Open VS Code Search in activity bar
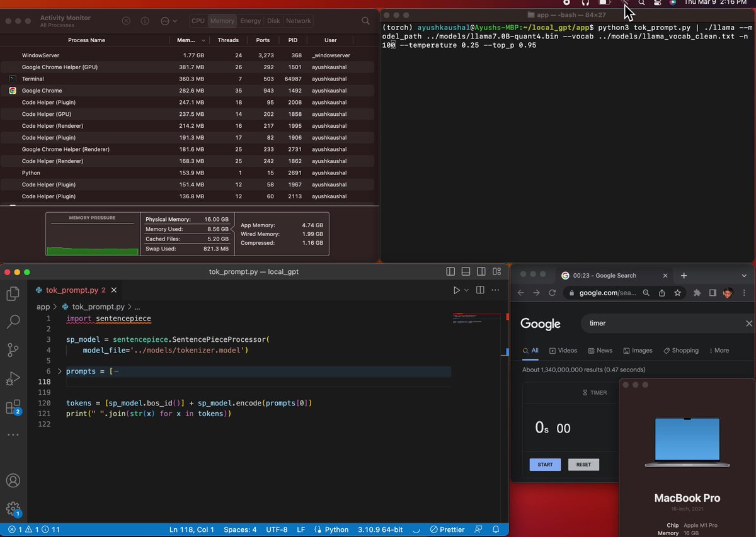Screen dimensions: 756x537 tap(13, 322)
